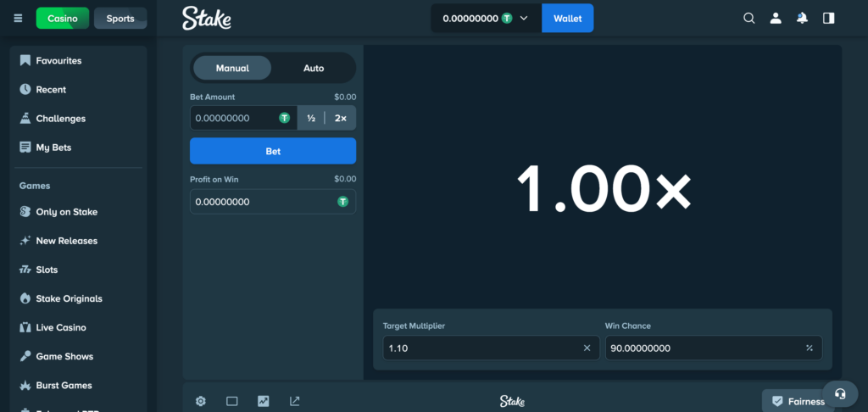Open the hamburger menu icon
This screenshot has height=412, width=868.
(x=18, y=19)
